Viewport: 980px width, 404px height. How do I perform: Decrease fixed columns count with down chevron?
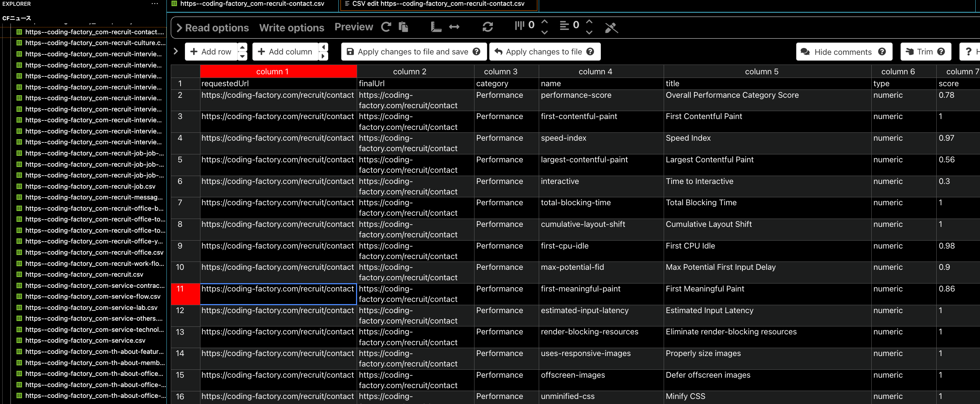(545, 33)
